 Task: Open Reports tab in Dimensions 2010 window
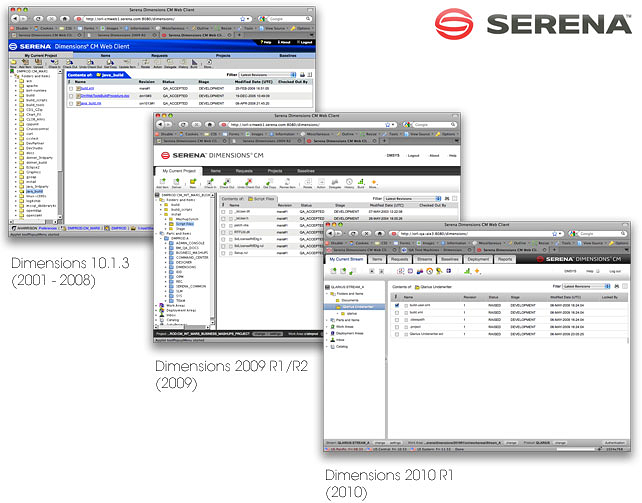click(x=505, y=259)
